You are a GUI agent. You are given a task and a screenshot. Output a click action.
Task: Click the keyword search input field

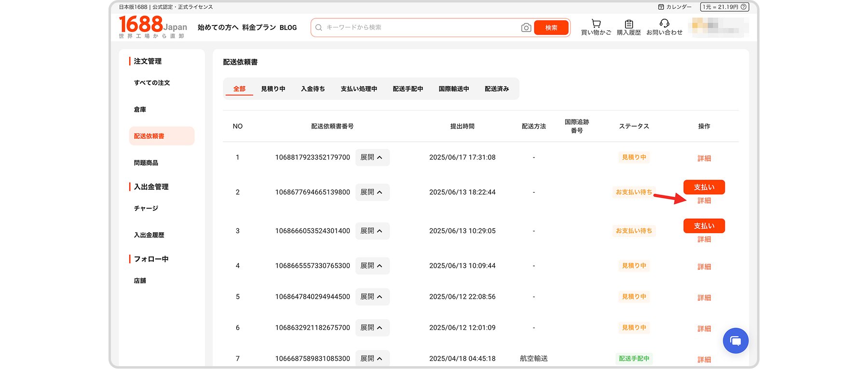pos(420,27)
